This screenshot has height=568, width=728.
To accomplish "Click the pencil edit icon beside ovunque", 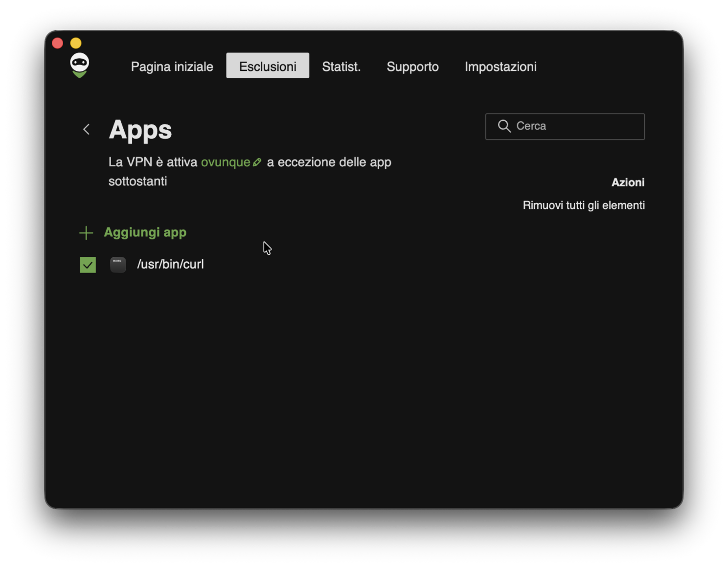I will [257, 162].
